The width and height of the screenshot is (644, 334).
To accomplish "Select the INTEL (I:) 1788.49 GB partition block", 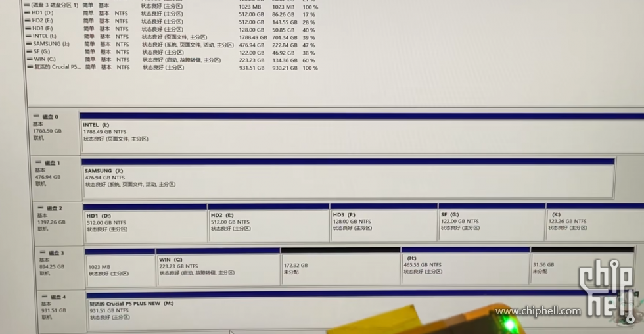I will (361, 133).
